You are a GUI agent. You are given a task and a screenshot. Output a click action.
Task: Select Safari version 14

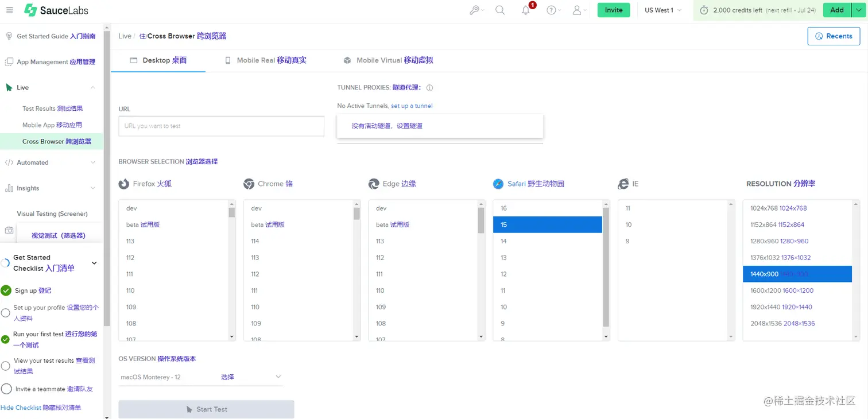[x=548, y=241]
